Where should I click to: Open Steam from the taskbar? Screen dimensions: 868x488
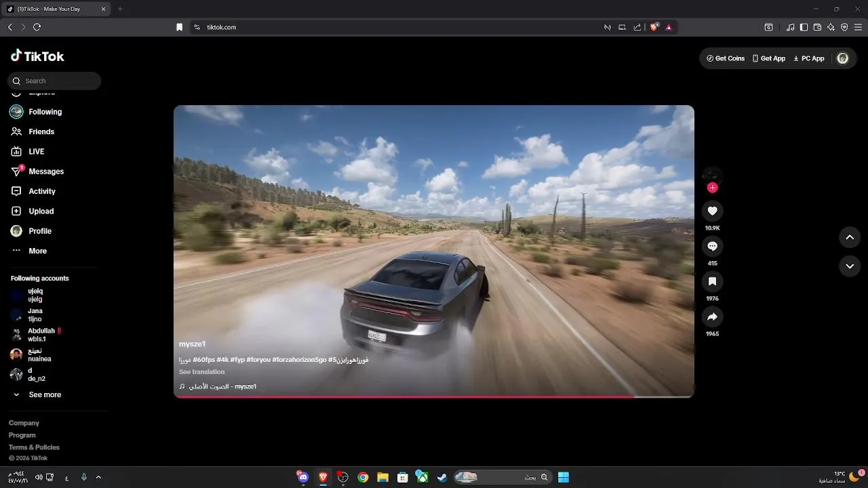pyautogui.click(x=441, y=477)
